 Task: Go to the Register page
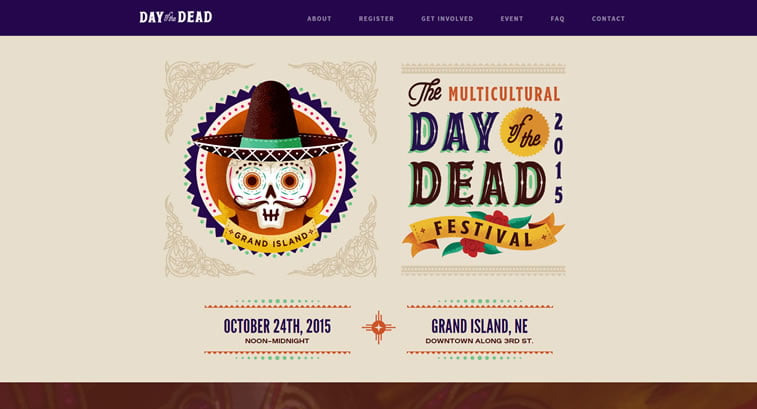click(376, 19)
